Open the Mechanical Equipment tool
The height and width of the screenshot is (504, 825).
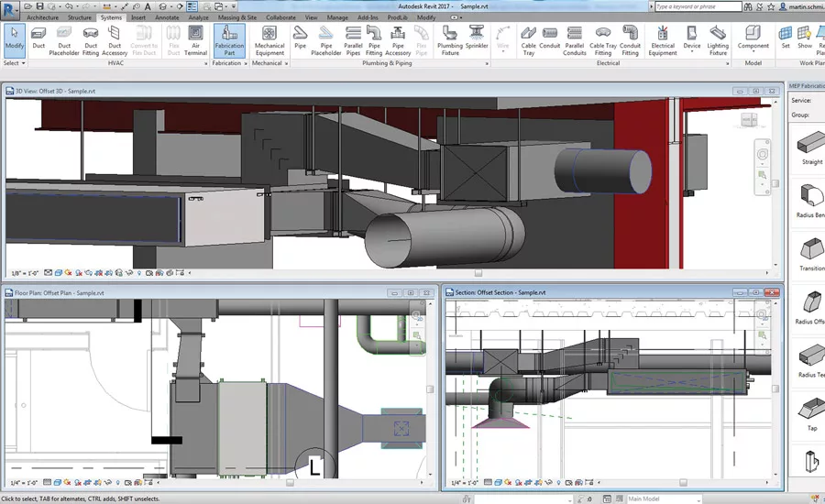[269, 40]
